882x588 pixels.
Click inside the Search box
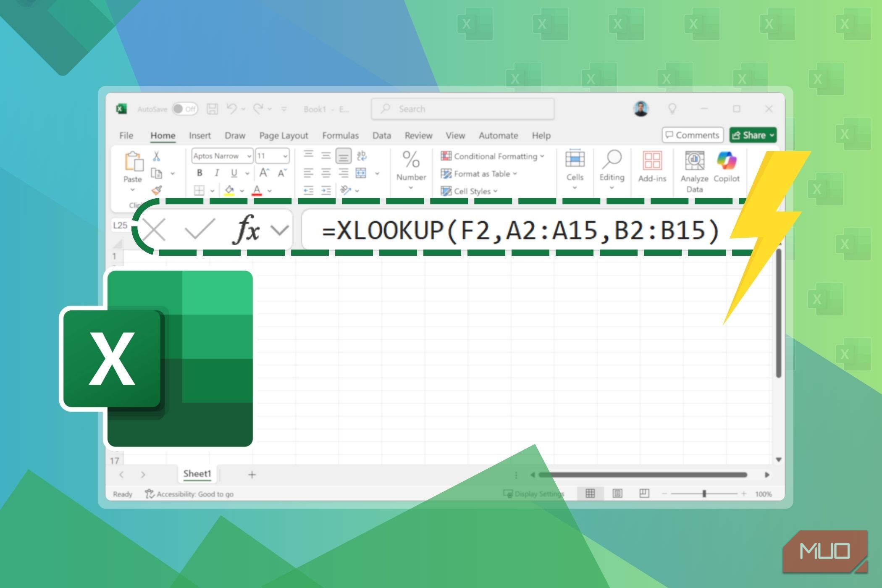462,108
